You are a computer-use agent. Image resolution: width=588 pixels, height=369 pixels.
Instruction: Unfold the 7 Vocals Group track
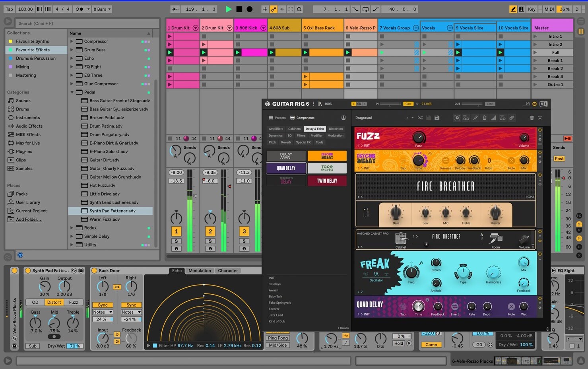(x=416, y=28)
